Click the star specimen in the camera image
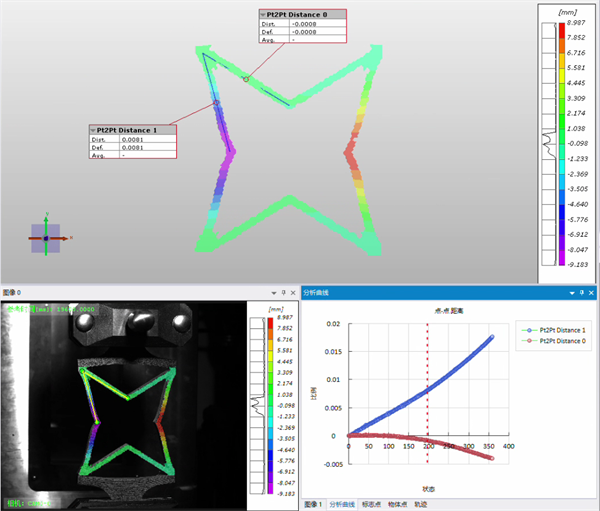 [x=127, y=423]
